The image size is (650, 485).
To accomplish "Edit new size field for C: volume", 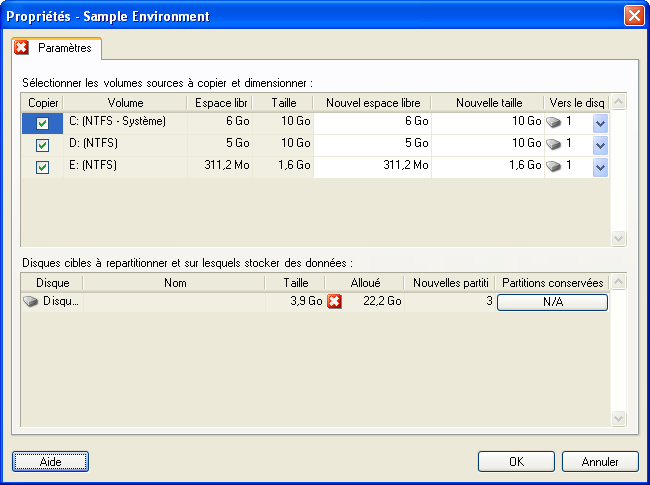I will (x=488, y=122).
